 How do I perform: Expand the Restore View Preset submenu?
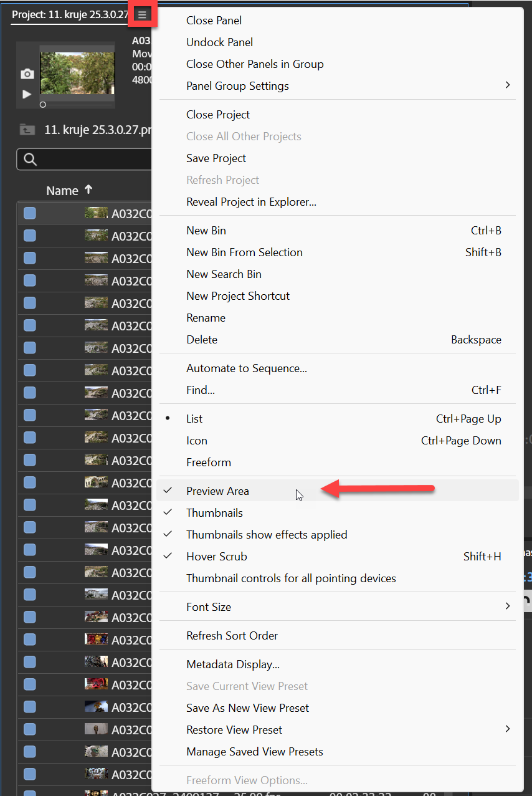[234, 729]
